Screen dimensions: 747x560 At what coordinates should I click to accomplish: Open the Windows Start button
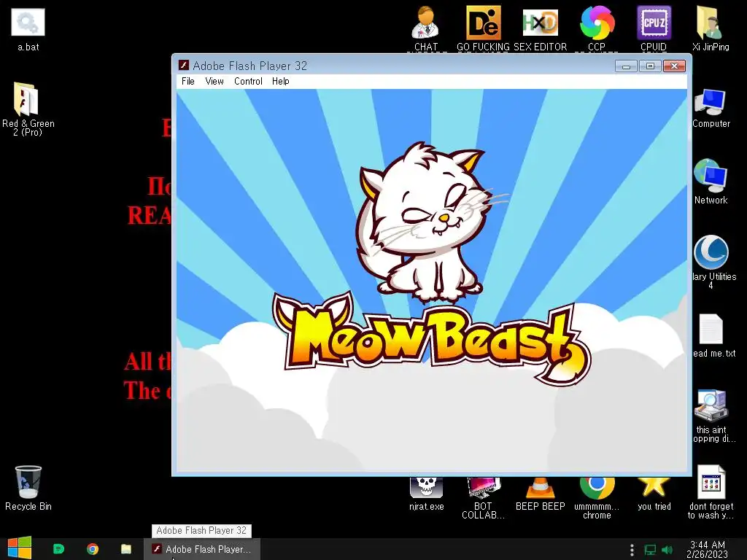[x=20, y=548]
